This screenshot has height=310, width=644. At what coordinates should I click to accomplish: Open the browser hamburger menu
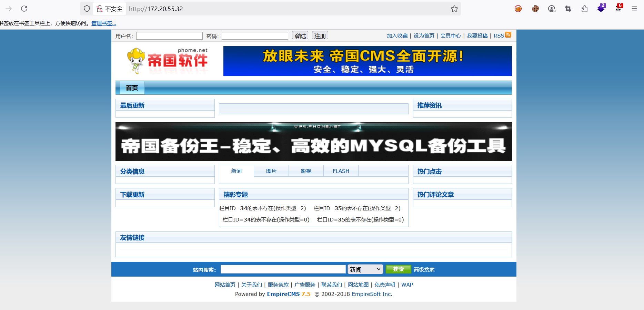634,9
